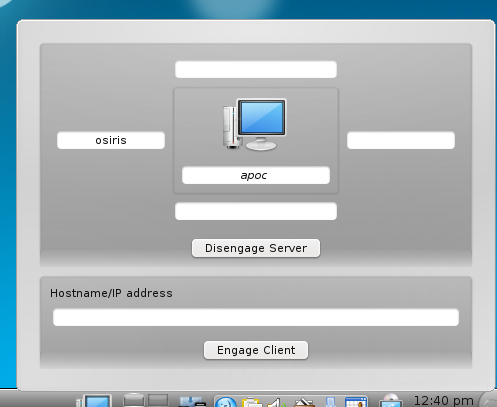The height and width of the screenshot is (407, 497).
Task: Click the Hostname/IP address label
Action: click(x=111, y=293)
